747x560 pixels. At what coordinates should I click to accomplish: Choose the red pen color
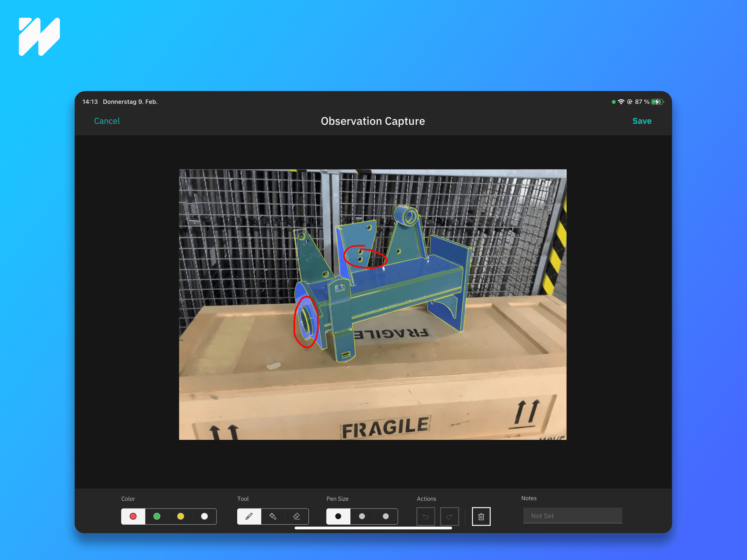[133, 516]
